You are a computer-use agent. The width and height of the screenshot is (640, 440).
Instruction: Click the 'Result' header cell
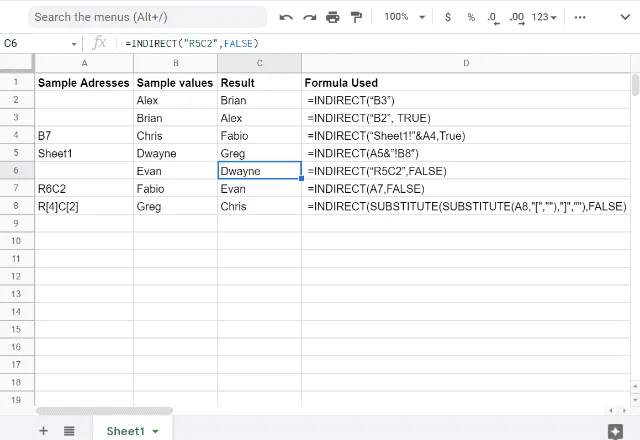[260, 82]
